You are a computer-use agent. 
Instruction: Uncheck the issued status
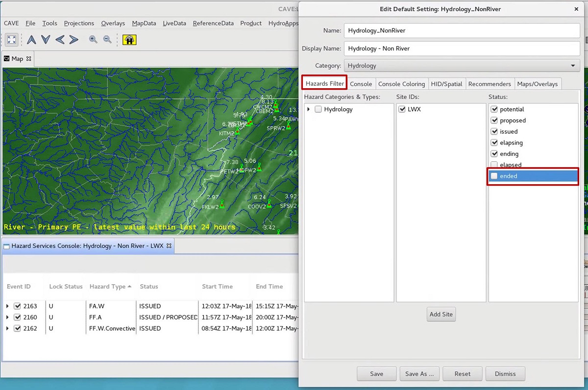coord(494,131)
